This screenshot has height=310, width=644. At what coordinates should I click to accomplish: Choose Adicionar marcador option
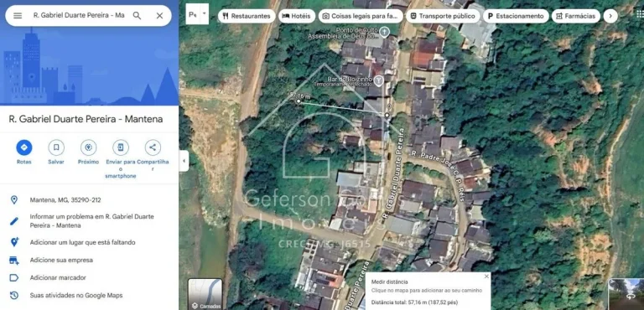click(58, 277)
